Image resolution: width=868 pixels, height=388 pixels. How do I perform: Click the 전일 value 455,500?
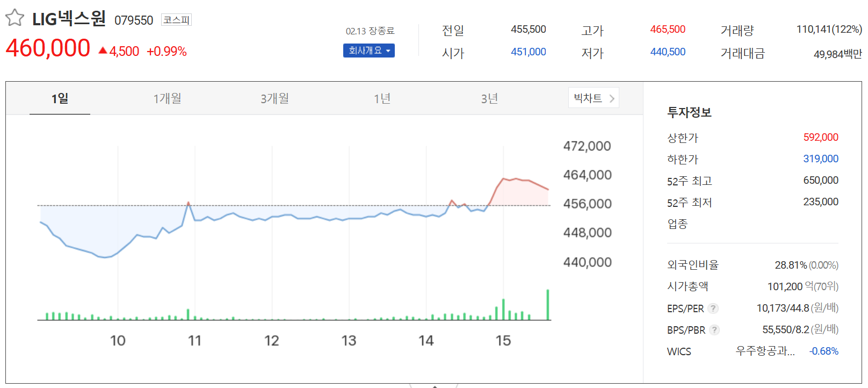point(529,30)
